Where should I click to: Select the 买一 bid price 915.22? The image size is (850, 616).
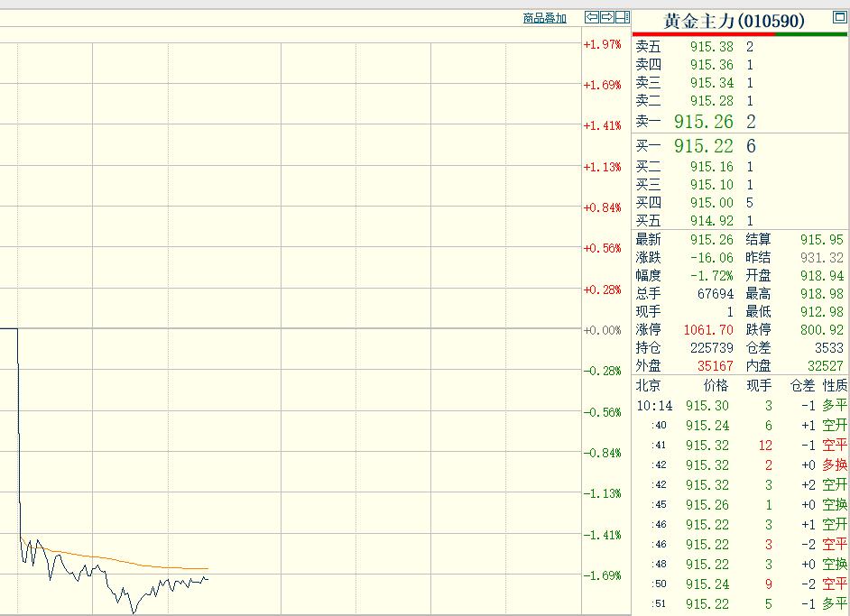point(703,146)
